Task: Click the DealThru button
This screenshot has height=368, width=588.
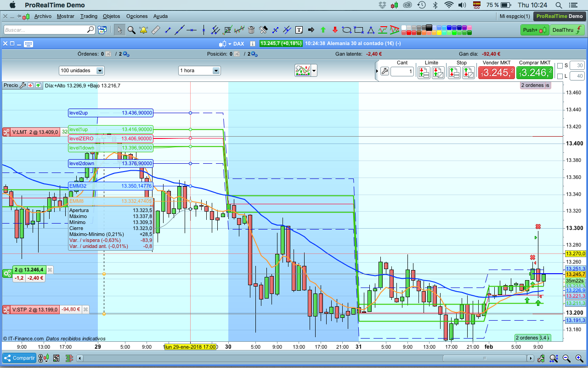Action: [567, 30]
